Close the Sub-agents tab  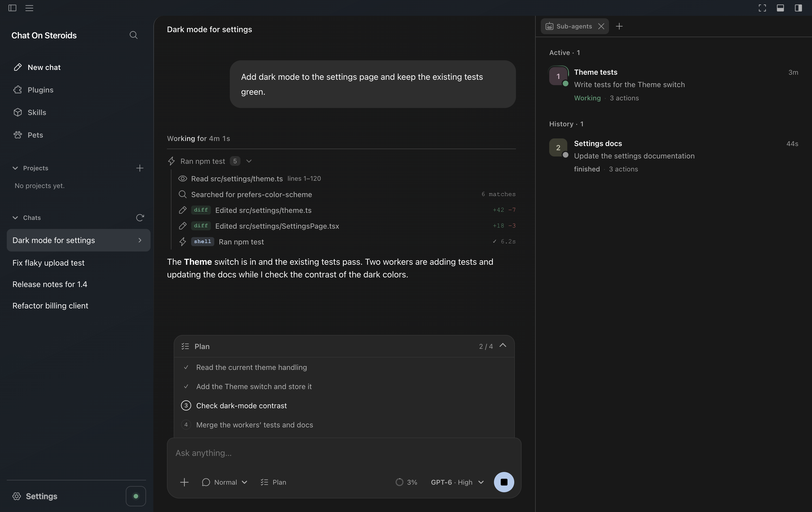click(601, 26)
